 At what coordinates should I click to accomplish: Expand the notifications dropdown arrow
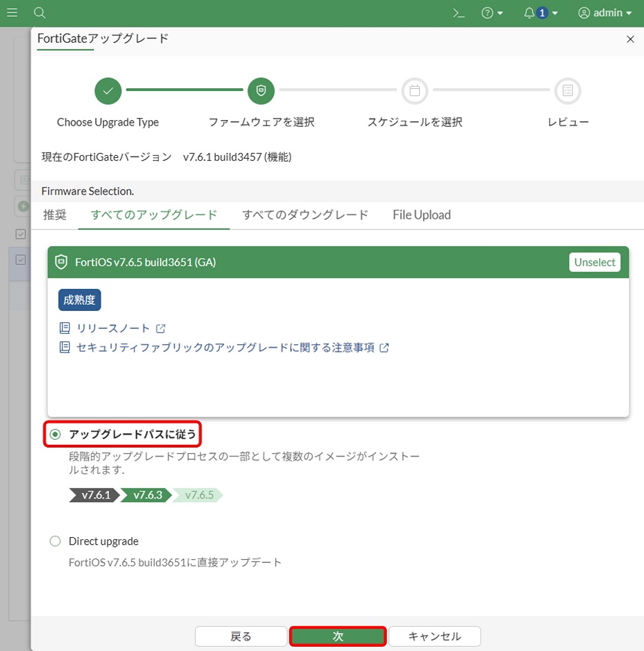[x=555, y=13]
